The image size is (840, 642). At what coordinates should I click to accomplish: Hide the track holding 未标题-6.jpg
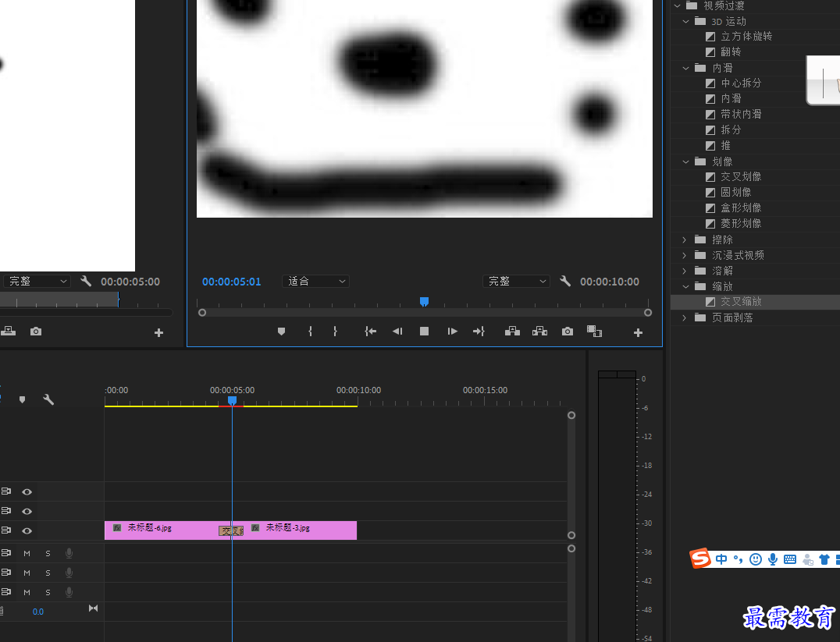click(x=27, y=530)
